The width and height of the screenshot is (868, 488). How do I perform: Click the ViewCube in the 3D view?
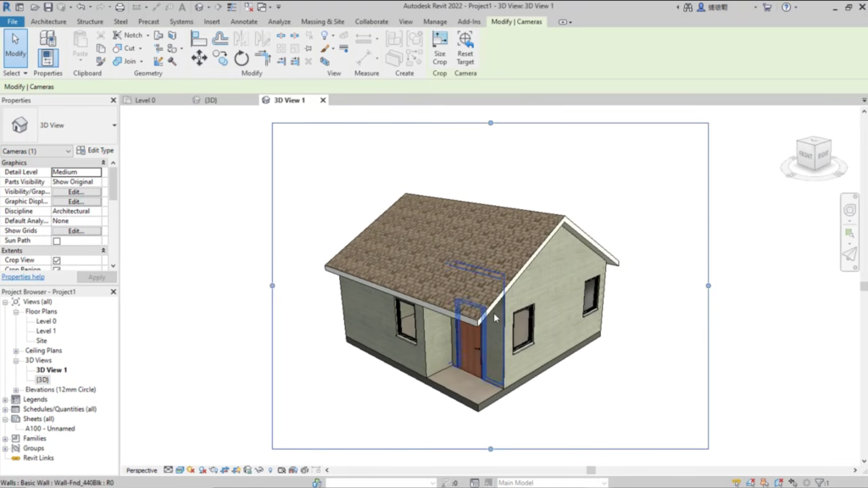pos(813,155)
